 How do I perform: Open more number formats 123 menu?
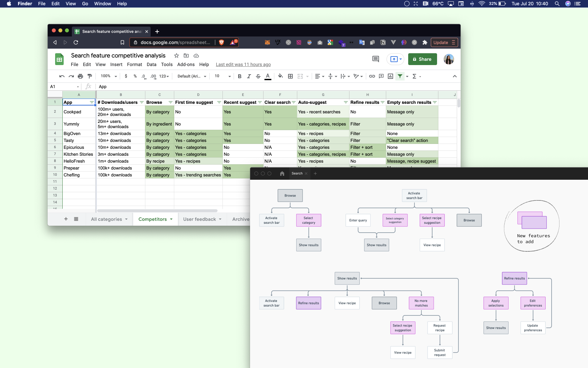click(x=164, y=76)
